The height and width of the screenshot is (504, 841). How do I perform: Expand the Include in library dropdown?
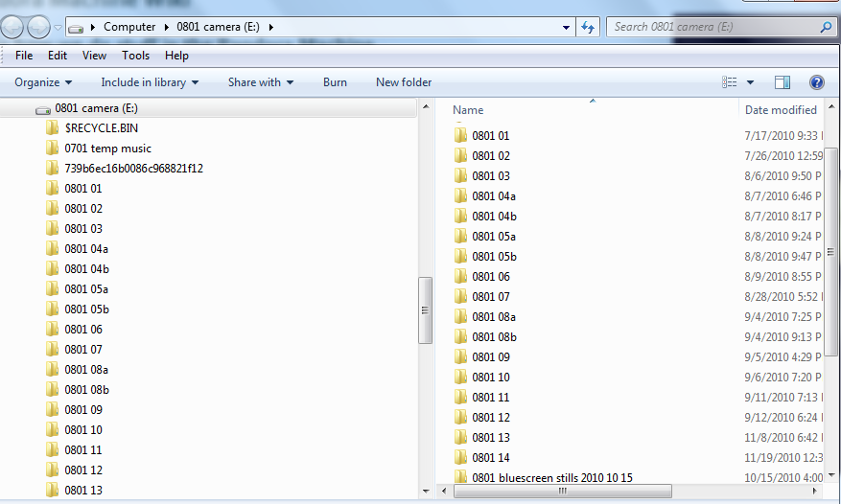(x=150, y=82)
